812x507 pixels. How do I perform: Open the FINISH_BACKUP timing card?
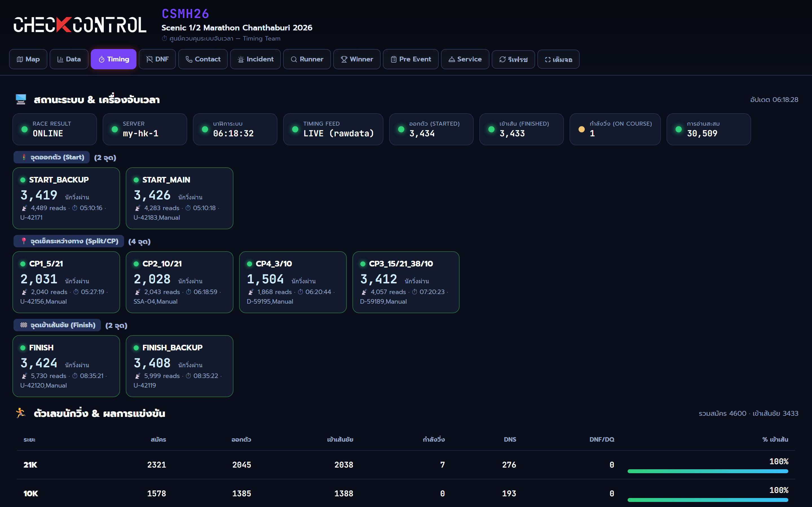180,366
